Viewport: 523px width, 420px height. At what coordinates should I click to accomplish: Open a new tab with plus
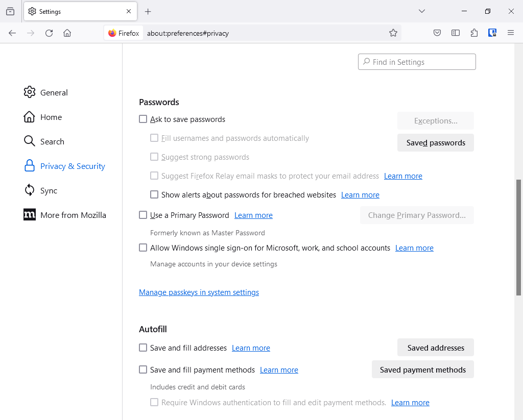click(148, 11)
